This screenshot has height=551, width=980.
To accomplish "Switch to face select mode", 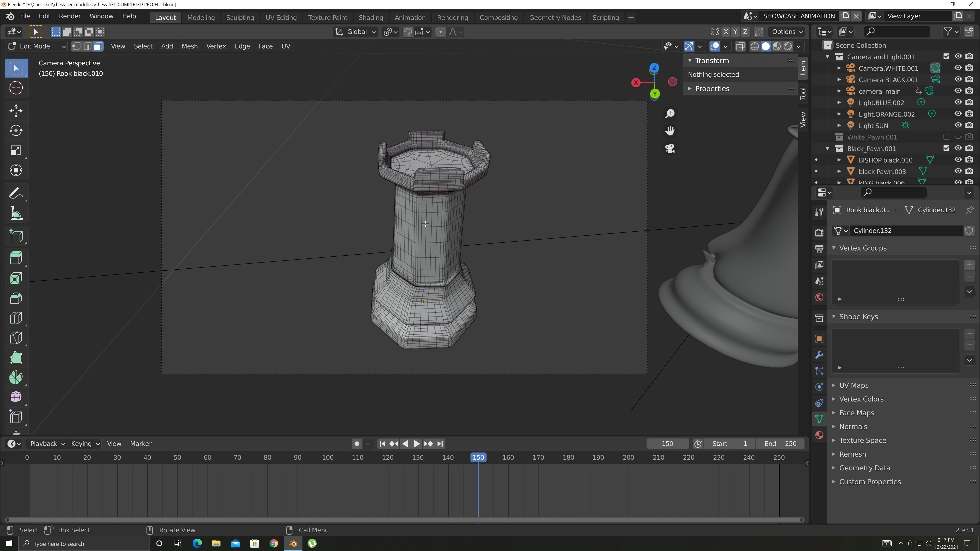I will tap(98, 46).
